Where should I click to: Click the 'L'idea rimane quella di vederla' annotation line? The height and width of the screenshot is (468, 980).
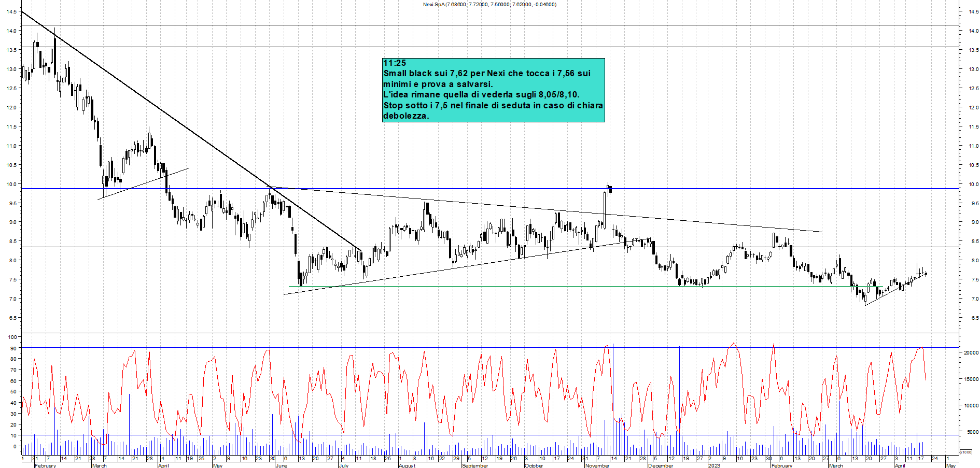[481, 95]
